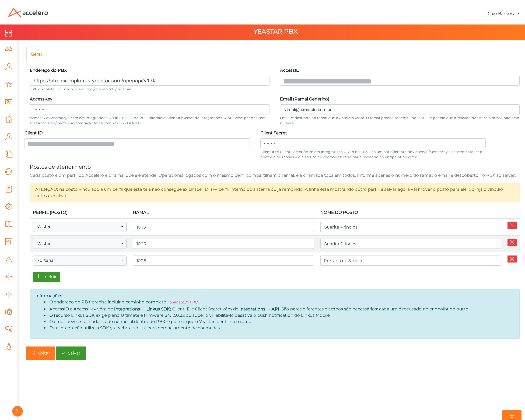Click the Informações heading in the blue box
The width and height of the screenshot is (525, 420).
tap(49, 296)
